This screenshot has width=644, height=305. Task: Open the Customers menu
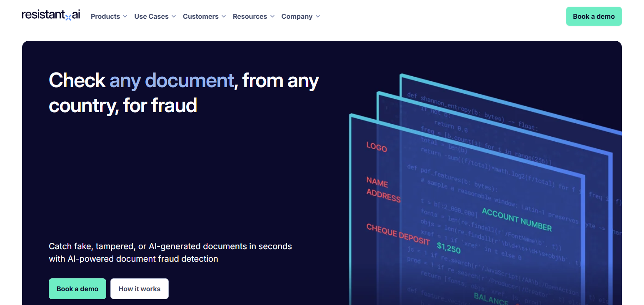click(204, 17)
